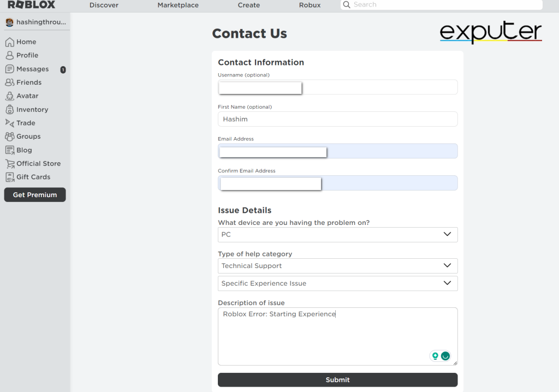Open the Blog sidebar icon
Image resolution: width=559 pixels, height=392 pixels.
point(9,150)
